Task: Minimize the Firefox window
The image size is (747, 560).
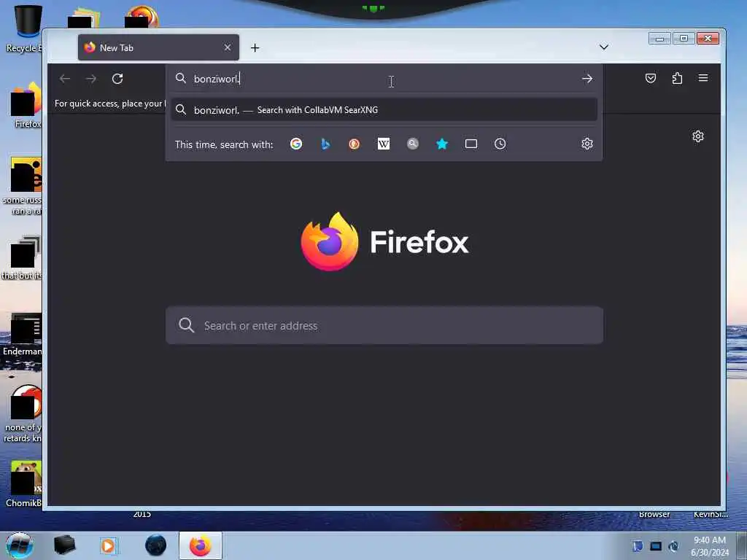Action: click(x=659, y=39)
